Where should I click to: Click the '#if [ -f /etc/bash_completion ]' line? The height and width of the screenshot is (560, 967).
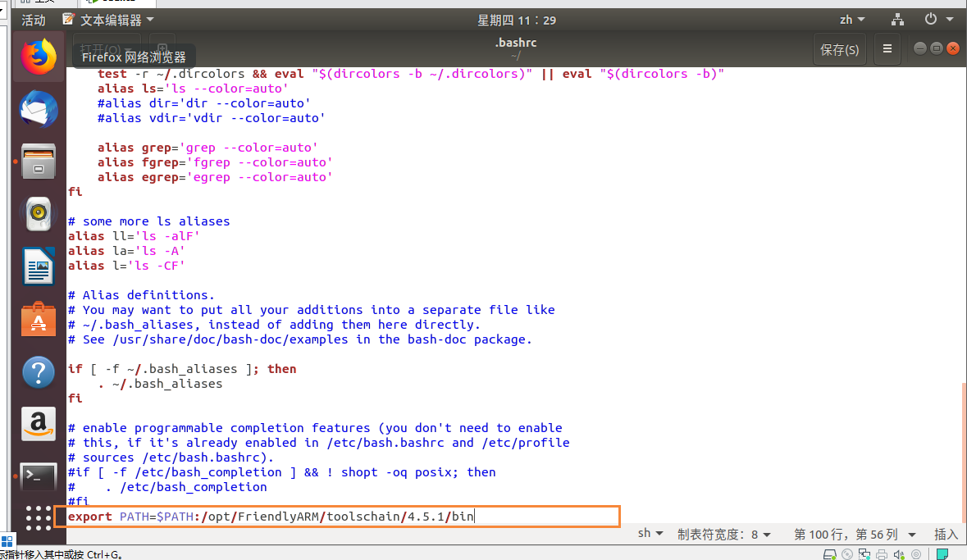[x=282, y=471]
